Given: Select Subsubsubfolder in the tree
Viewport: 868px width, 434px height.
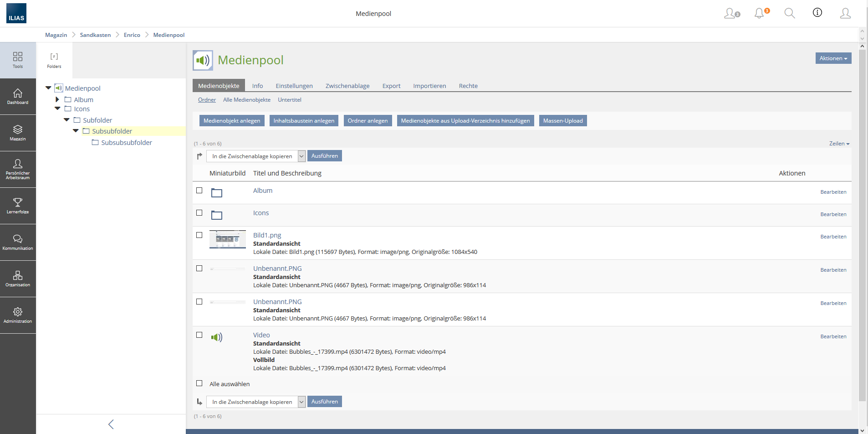Looking at the screenshot, I should [x=127, y=143].
